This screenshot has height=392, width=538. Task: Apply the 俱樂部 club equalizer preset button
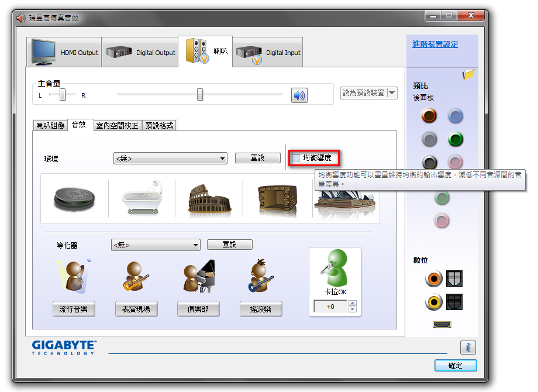(x=198, y=309)
